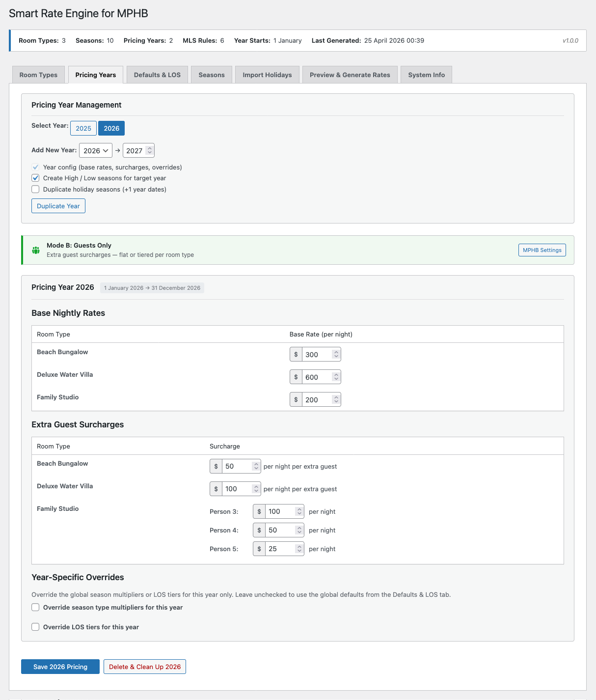Open the Defaults & LOS tab
The width and height of the screenshot is (596, 700).
[x=157, y=75]
